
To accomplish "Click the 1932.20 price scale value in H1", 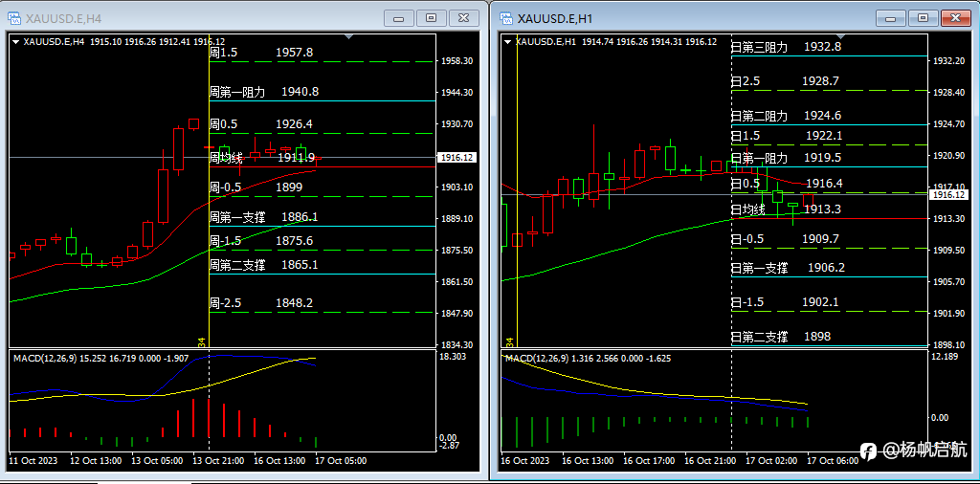I will (948, 60).
